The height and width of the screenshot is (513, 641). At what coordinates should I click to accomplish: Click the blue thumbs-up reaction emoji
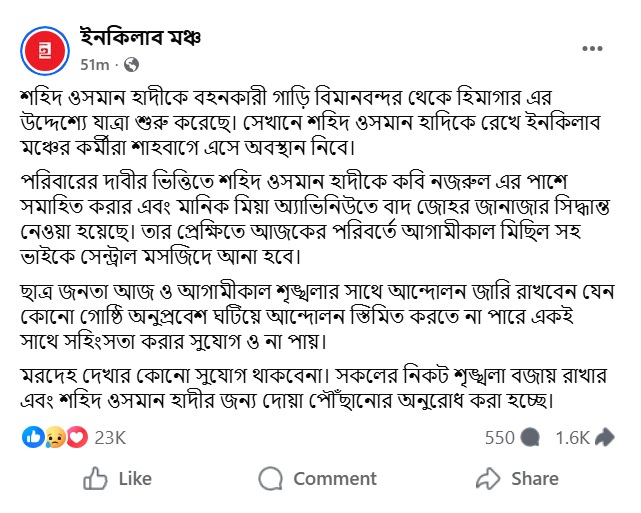pos(32,437)
